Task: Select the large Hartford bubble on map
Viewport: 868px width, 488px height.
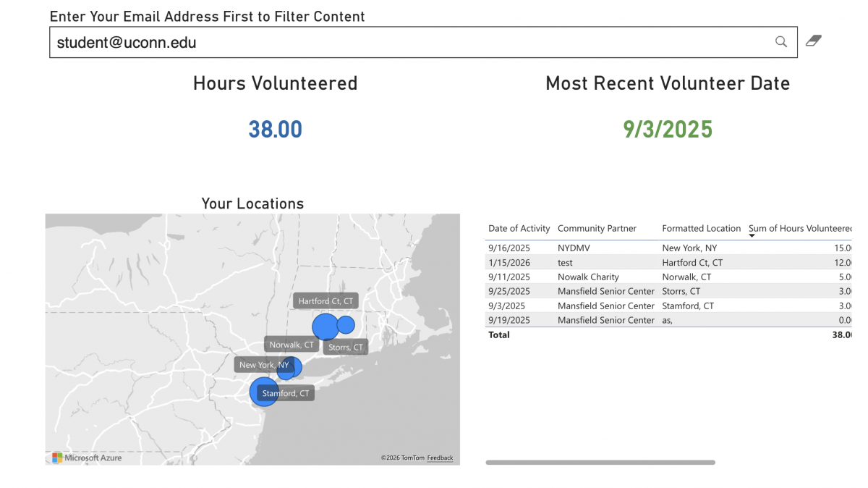Action: coord(325,327)
